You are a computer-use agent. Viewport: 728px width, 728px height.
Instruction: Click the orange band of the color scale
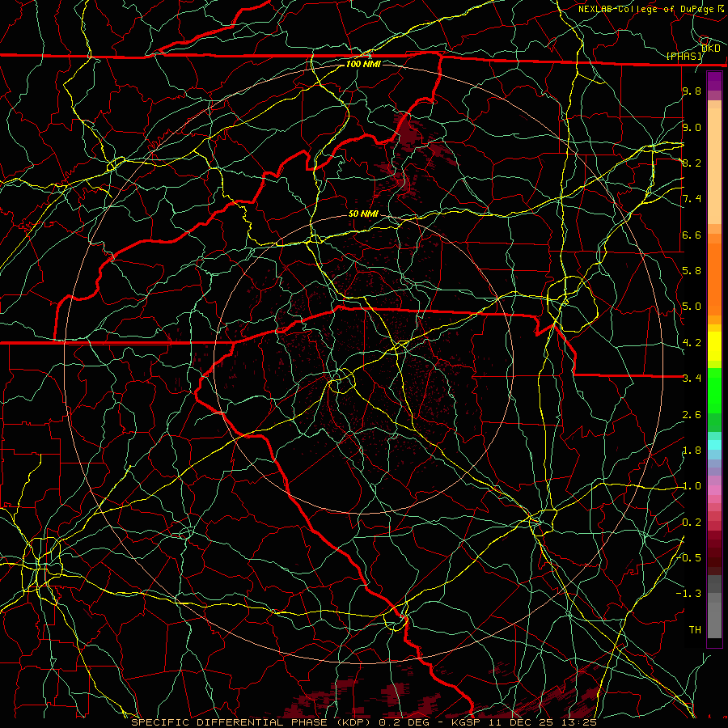[x=714, y=278]
